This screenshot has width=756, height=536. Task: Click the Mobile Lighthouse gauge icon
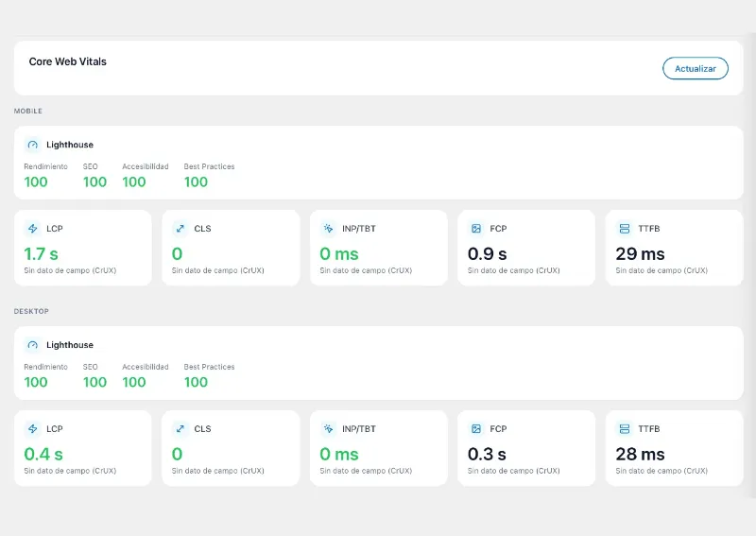click(x=32, y=145)
